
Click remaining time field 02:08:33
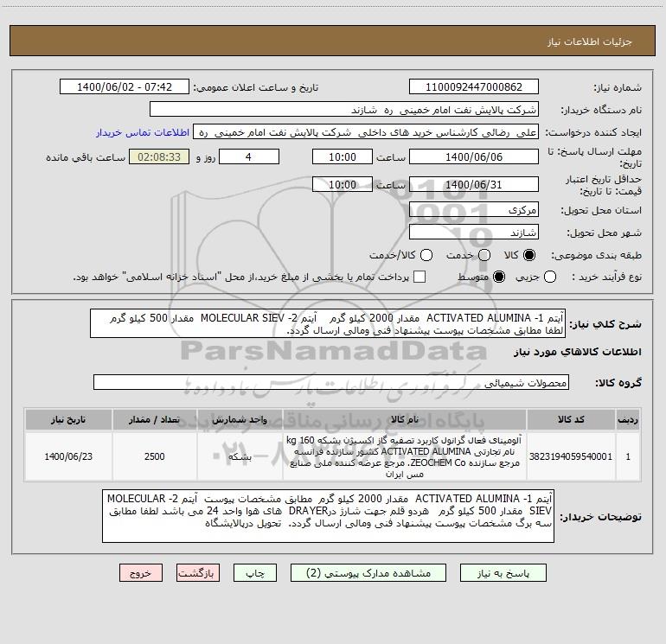click(159, 157)
